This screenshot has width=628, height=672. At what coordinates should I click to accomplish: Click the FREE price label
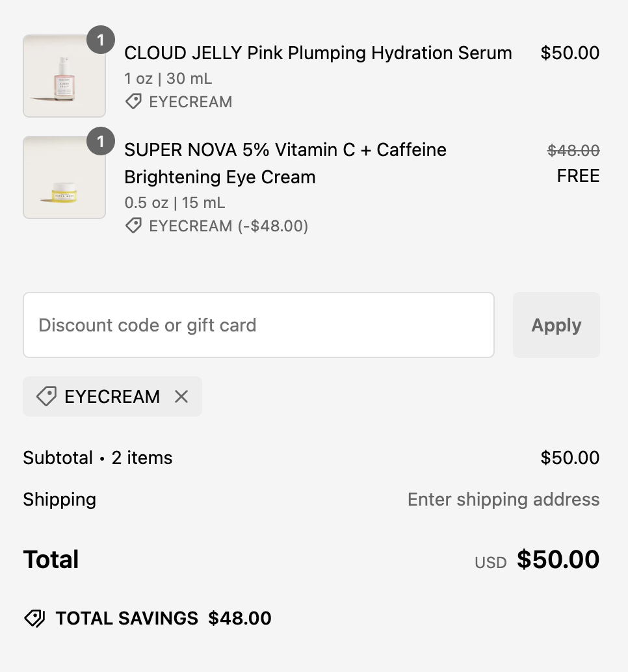pyautogui.click(x=578, y=175)
